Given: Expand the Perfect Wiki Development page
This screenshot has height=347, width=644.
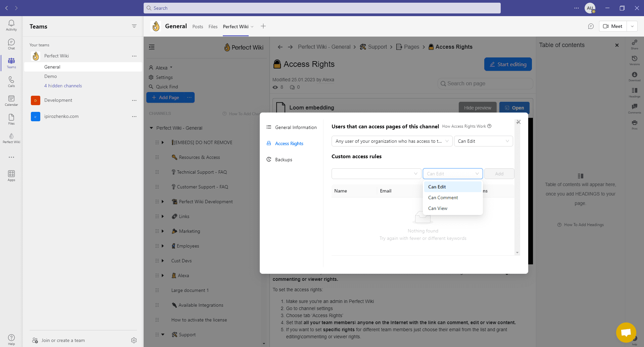Looking at the screenshot, I should pos(162,202).
